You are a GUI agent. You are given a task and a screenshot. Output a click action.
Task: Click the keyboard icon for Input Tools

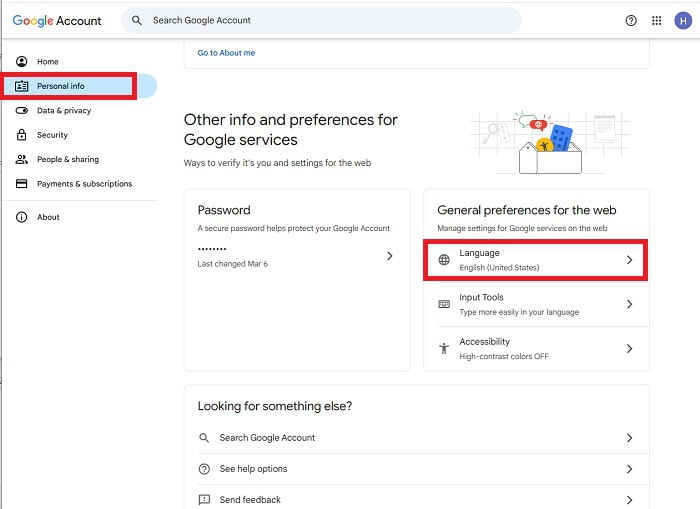tap(444, 304)
